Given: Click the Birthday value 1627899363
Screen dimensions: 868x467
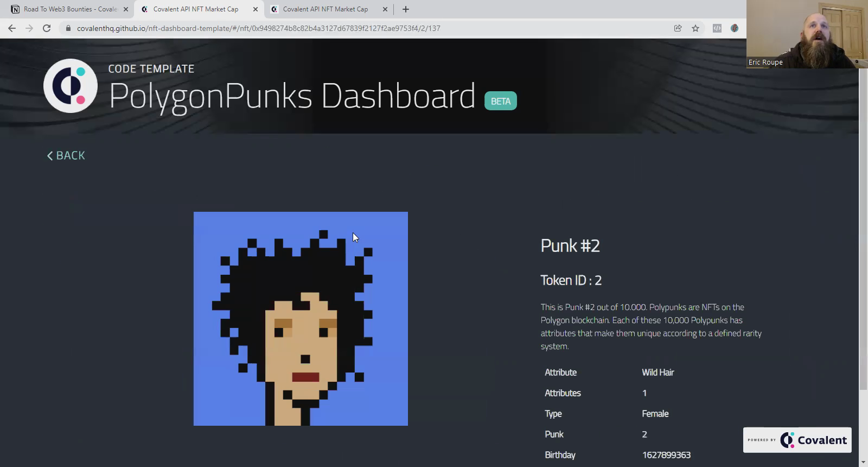Looking at the screenshot, I should tap(666, 455).
